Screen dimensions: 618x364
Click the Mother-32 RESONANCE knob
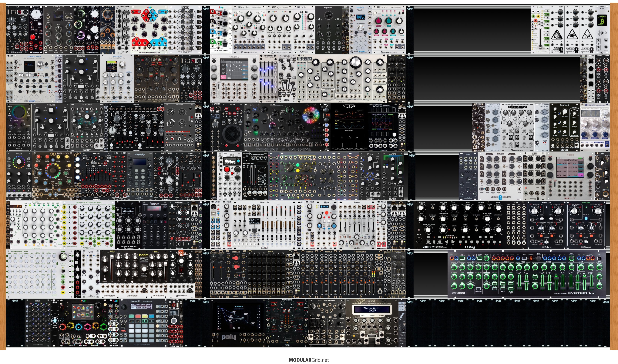coord(481,208)
